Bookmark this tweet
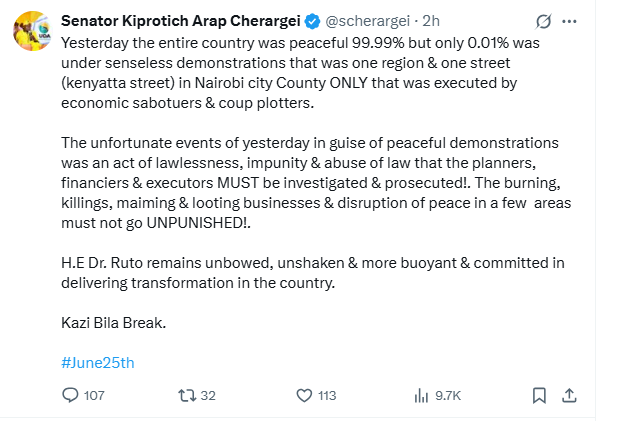The width and height of the screenshot is (620, 421). click(539, 396)
